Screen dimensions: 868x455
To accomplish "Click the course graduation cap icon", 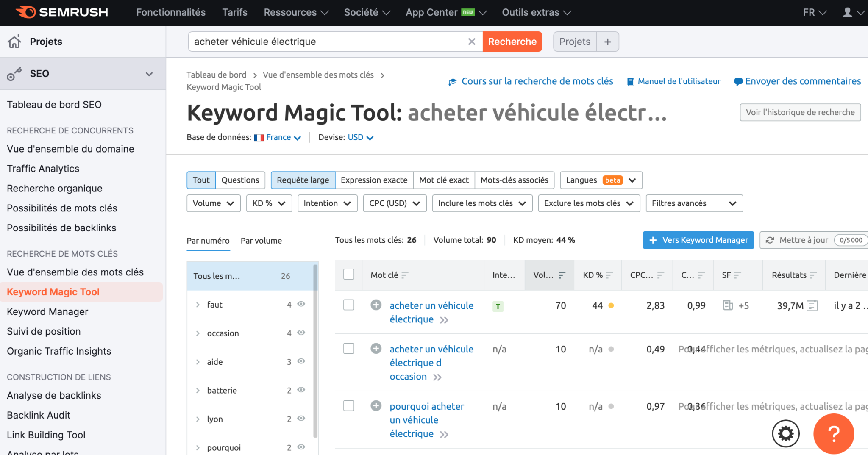I will pos(453,82).
